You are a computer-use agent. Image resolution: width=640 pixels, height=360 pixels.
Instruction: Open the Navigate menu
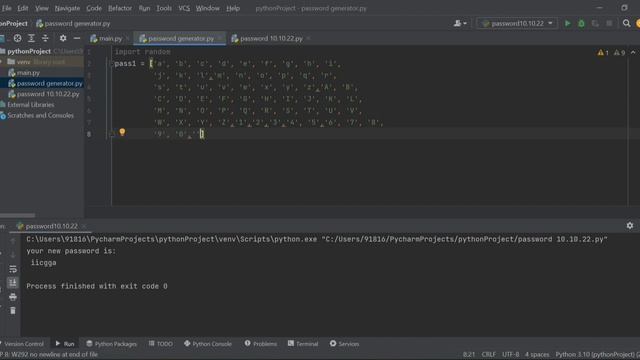tap(67, 8)
